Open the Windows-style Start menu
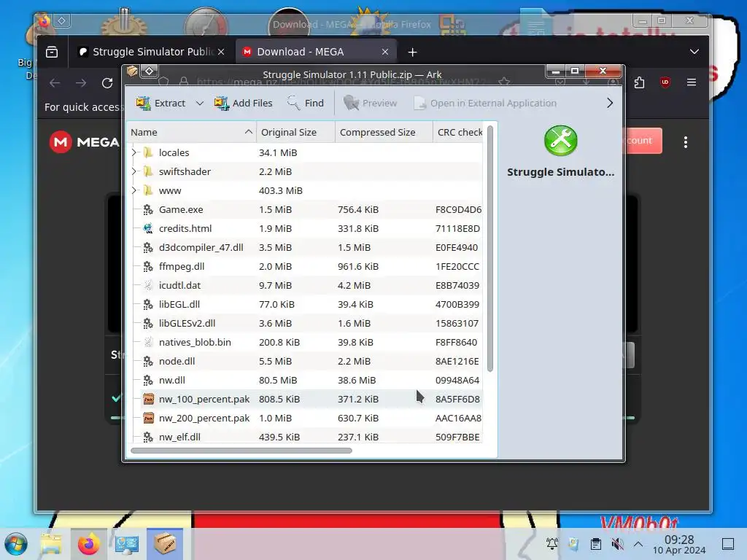The width and height of the screenshot is (747, 560). [16, 544]
